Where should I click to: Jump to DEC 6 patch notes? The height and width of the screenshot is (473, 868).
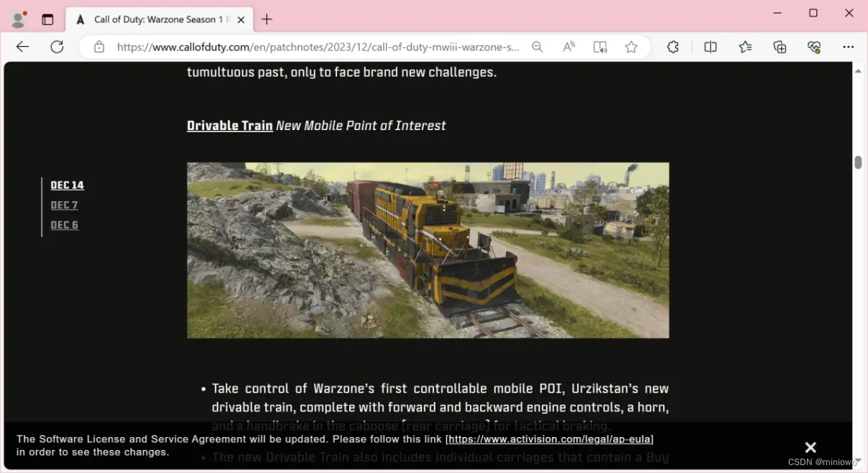64,225
